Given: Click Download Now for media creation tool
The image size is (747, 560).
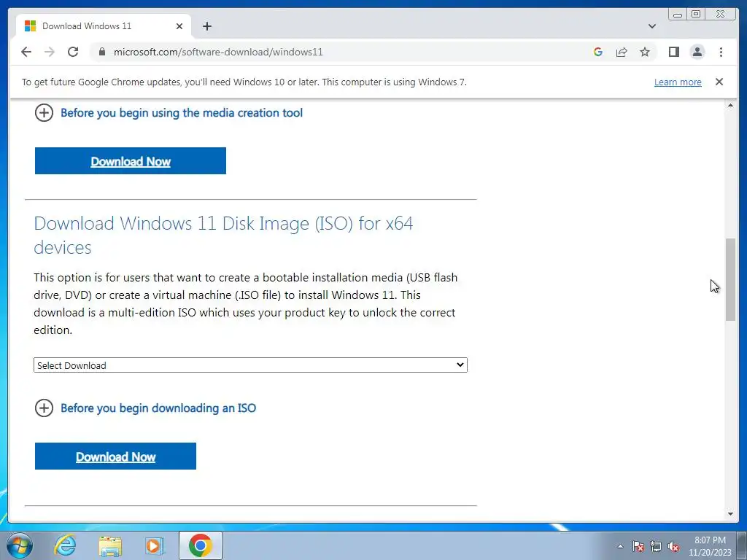Looking at the screenshot, I should [130, 161].
